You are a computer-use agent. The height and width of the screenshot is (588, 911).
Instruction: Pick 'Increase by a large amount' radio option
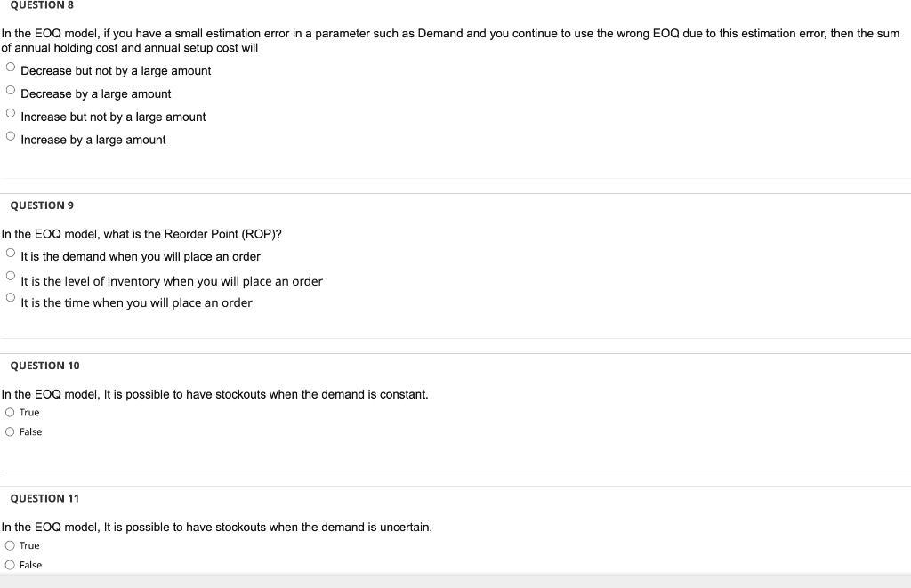pos(11,136)
